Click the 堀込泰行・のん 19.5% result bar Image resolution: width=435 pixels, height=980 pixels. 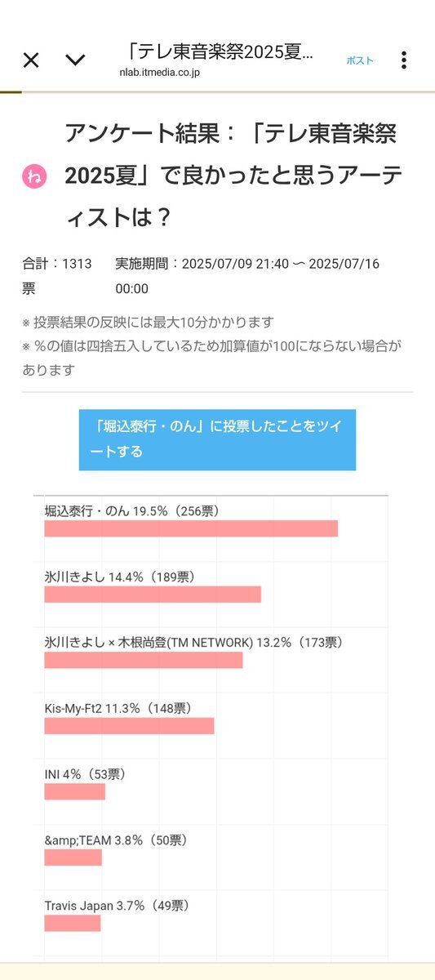pyautogui.click(x=191, y=528)
